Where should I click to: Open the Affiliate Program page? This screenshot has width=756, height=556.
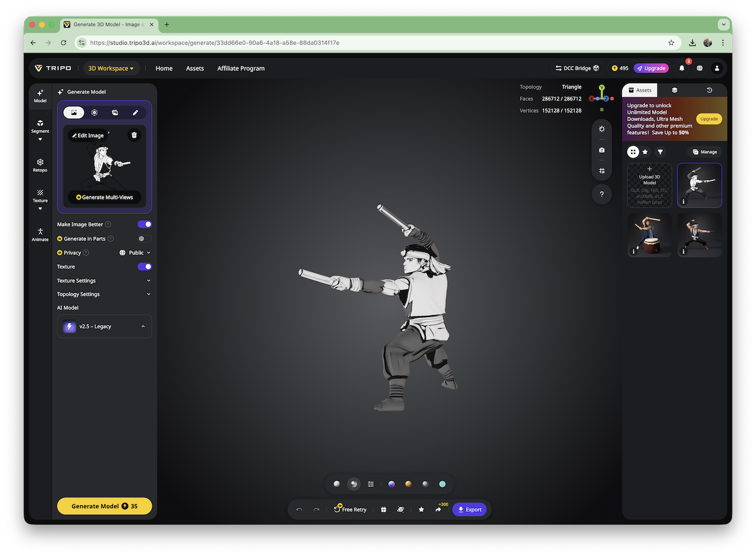(241, 68)
